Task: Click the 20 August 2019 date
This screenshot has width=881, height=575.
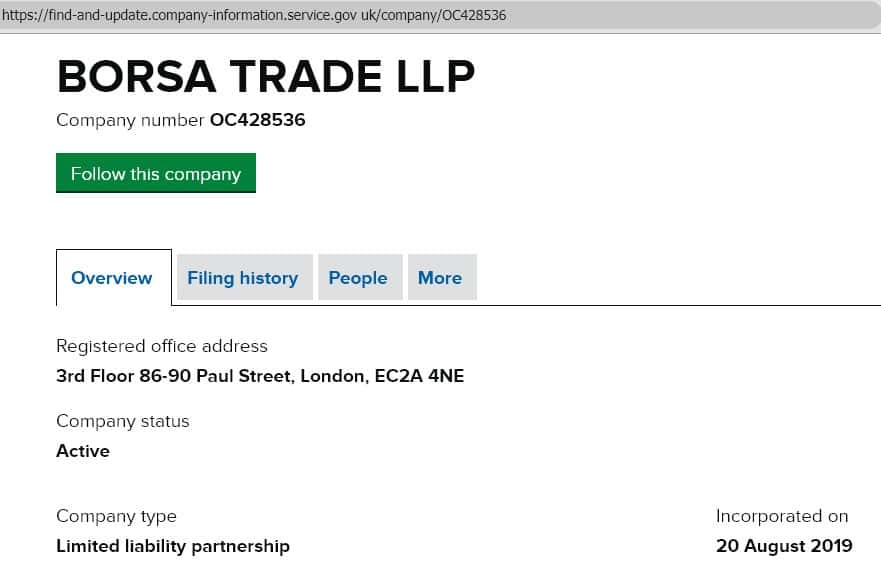Action: pyautogui.click(x=784, y=547)
